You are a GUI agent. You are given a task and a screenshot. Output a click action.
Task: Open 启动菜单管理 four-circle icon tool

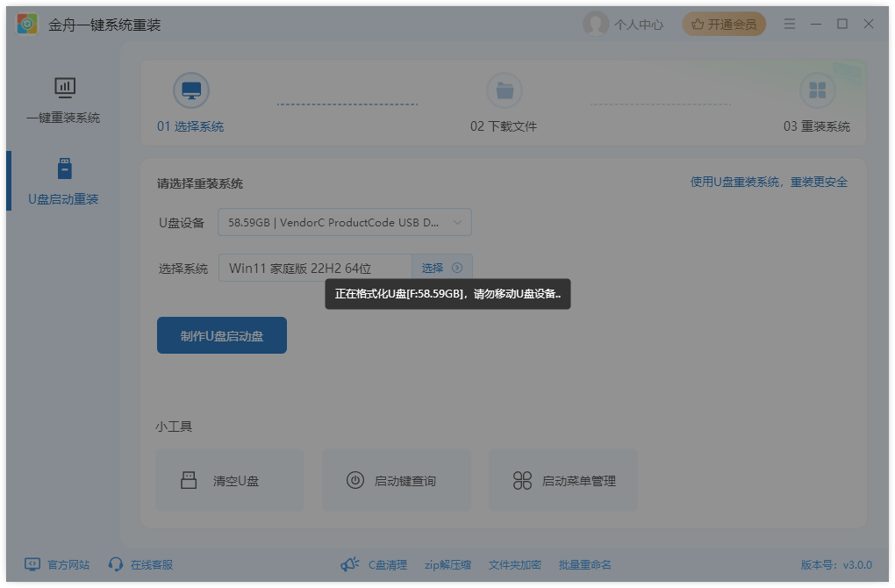tap(522, 481)
